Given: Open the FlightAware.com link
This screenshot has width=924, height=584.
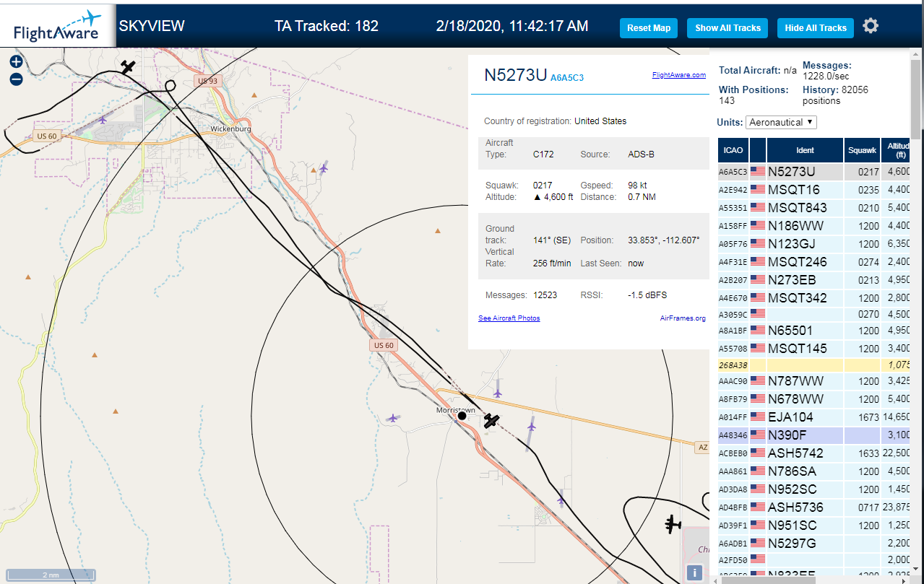Looking at the screenshot, I should 679,75.
